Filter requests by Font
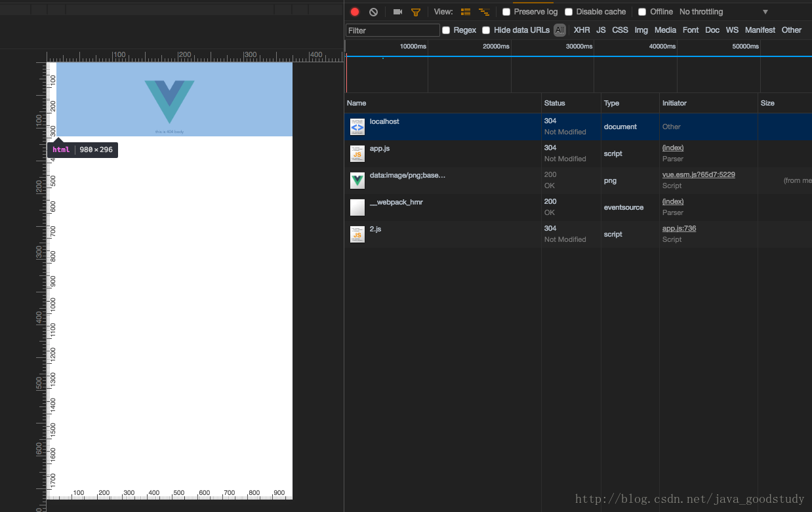 coord(691,30)
